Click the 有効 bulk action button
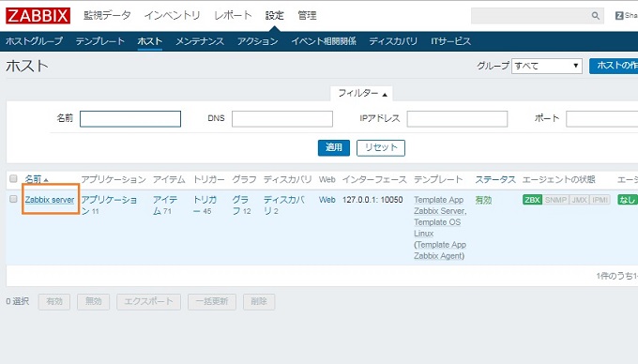The height and width of the screenshot is (364, 638). click(54, 302)
